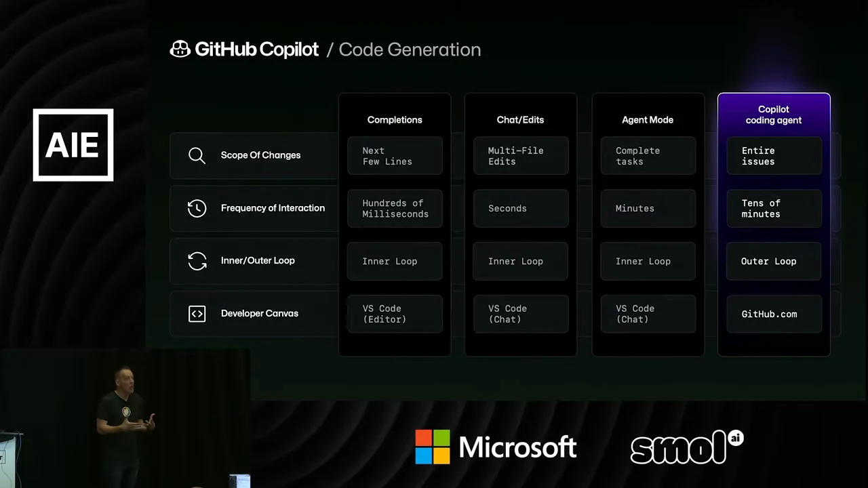Viewport: 868px width, 488px height.
Task: Click the 'Multi-File Edits' cell
Action: point(521,156)
